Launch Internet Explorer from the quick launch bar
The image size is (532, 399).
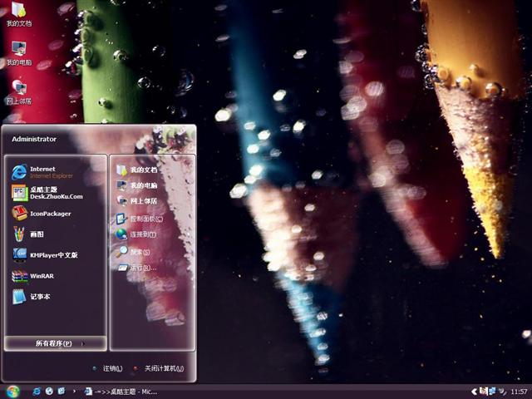click(x=37, y=392)
